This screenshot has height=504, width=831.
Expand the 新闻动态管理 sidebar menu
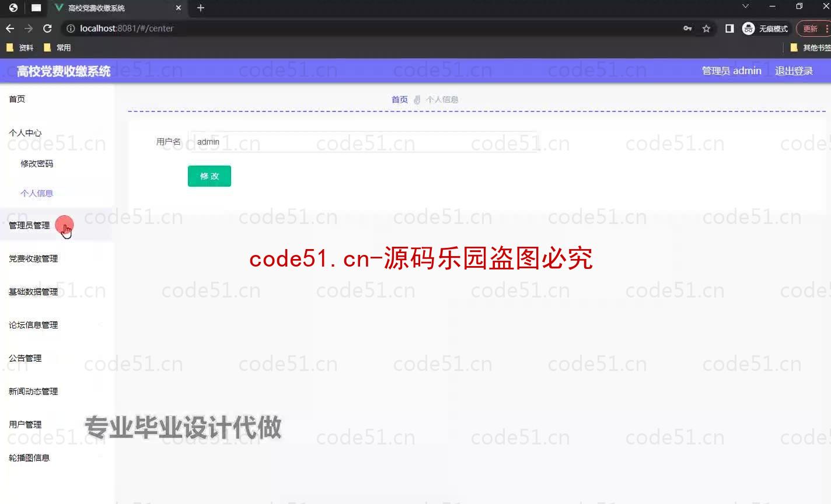pos(57,391)
